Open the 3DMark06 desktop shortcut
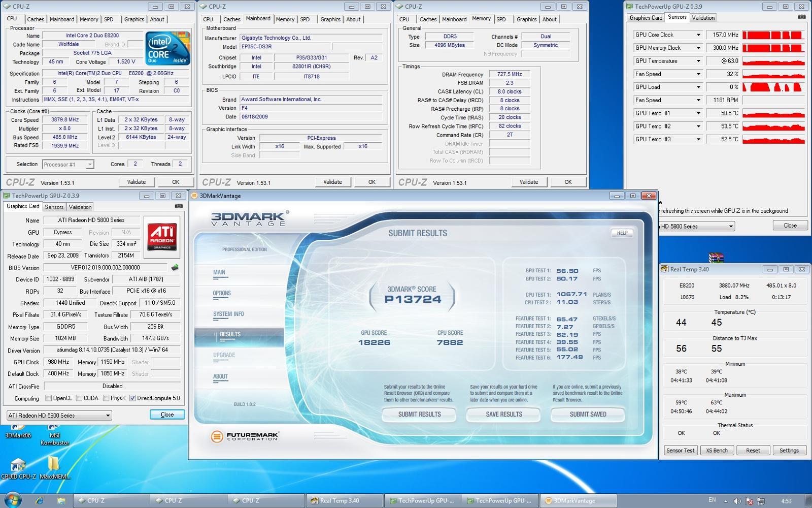This screenshot has width=812, height=508. point(18,430)
